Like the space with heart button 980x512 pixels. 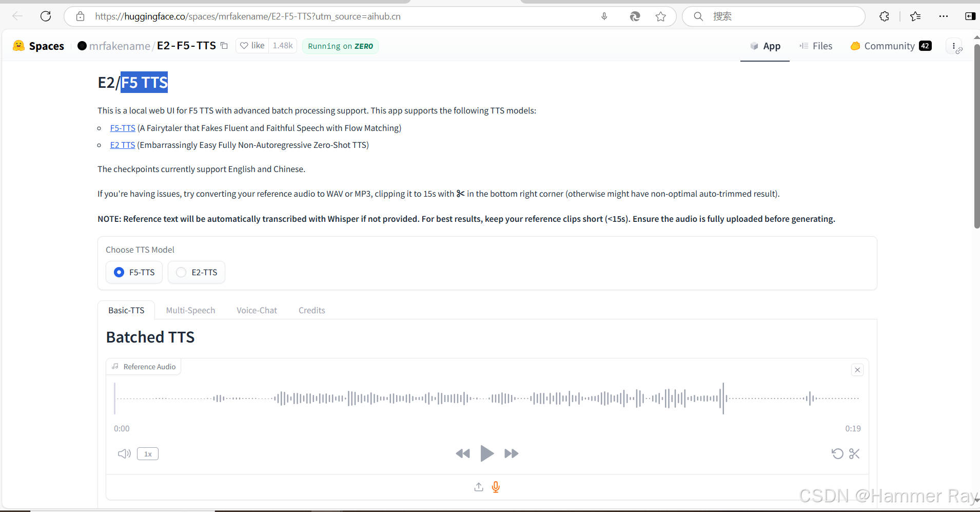[252, 46]
